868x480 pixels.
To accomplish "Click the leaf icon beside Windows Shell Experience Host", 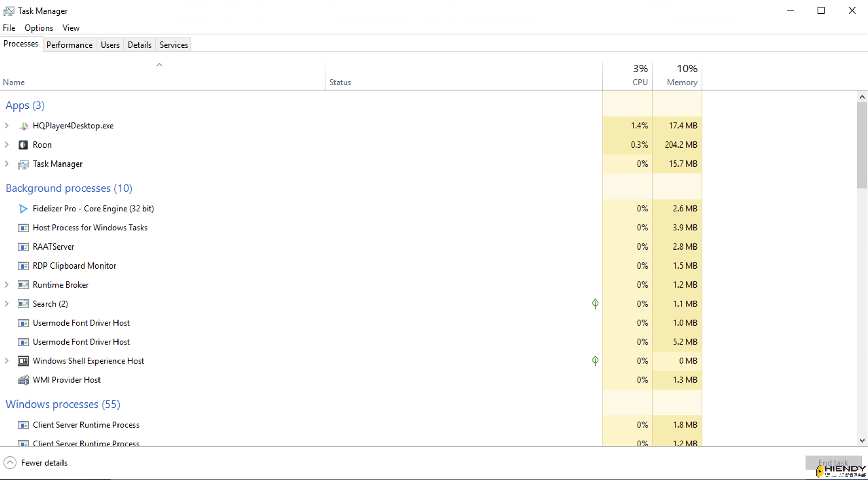I will 595,361.
